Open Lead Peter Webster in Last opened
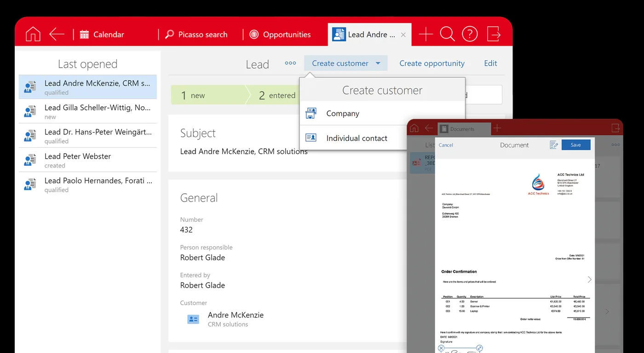Viewport: 644px width, 353px height. (88, 160)
